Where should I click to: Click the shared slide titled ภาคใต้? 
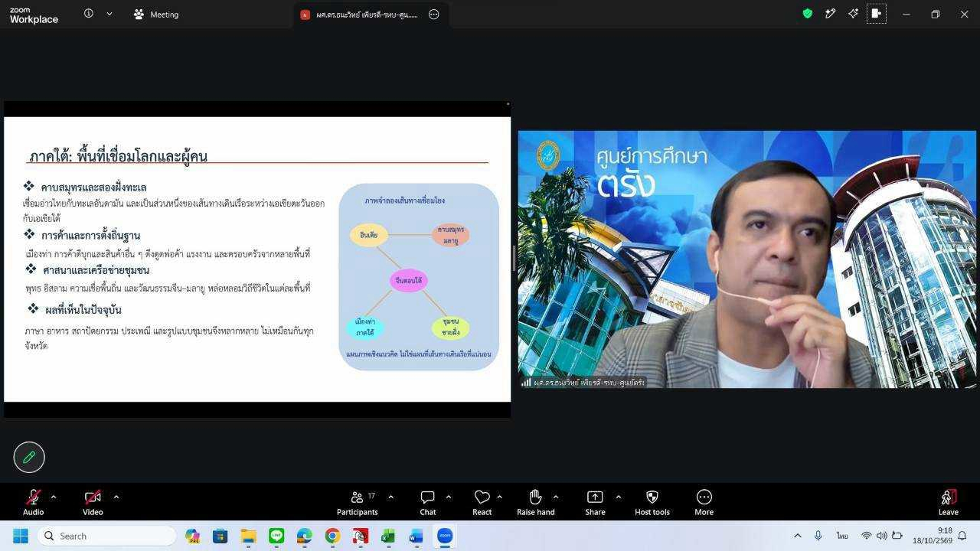257,259
